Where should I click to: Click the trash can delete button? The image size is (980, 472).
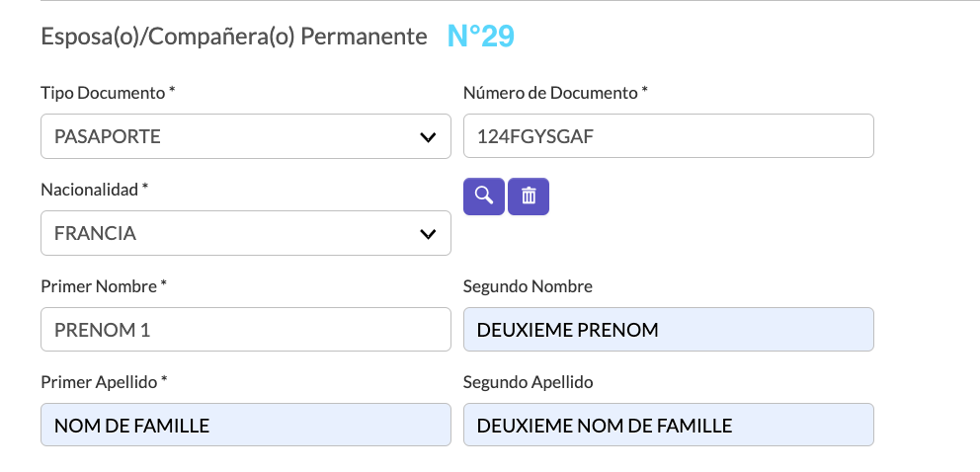tap(529, 197)
